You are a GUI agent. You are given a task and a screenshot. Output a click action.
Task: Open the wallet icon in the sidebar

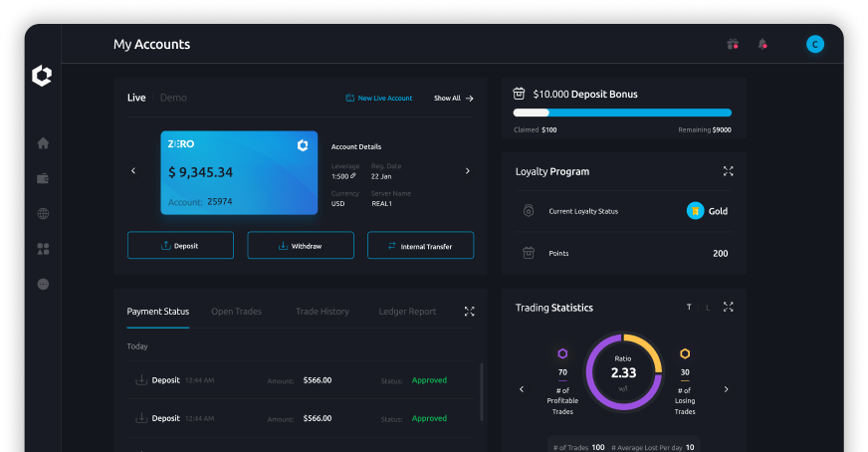pos(43,178)
